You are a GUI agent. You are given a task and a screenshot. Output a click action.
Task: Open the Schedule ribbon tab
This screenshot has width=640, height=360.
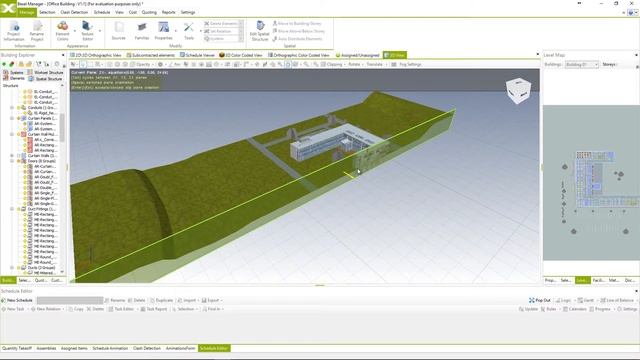pyautogui.click(x=102, y=12)
